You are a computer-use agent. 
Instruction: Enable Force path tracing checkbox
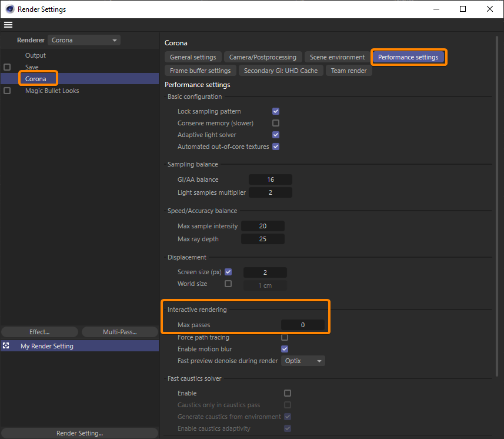(285, 337)
